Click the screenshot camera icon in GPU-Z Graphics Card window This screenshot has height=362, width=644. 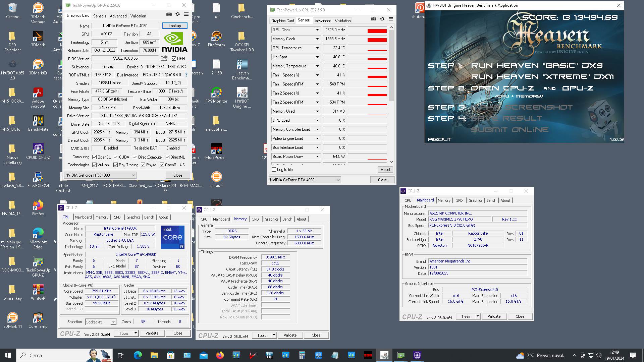point(169,14)
